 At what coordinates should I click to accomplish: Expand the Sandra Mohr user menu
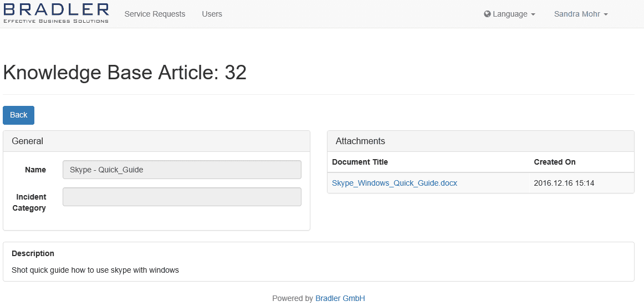pyautogui.click(x=581, y=14)
